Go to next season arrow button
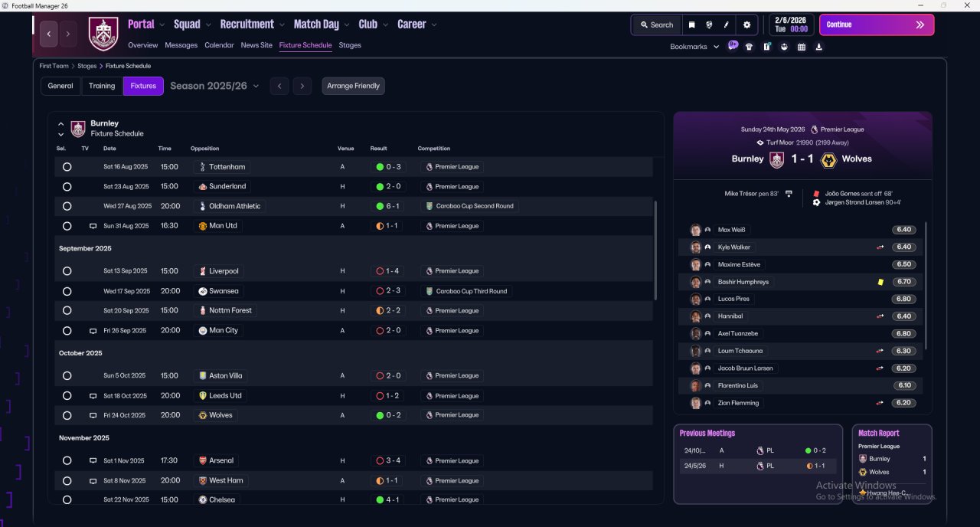This screenshot has height=527, width=980. click(x=302, y=86)
